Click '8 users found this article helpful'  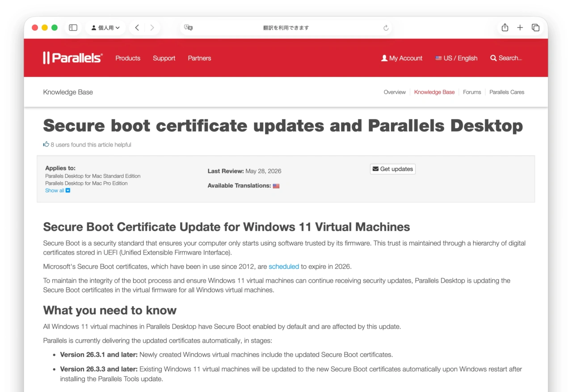click(x=91, y=145)
